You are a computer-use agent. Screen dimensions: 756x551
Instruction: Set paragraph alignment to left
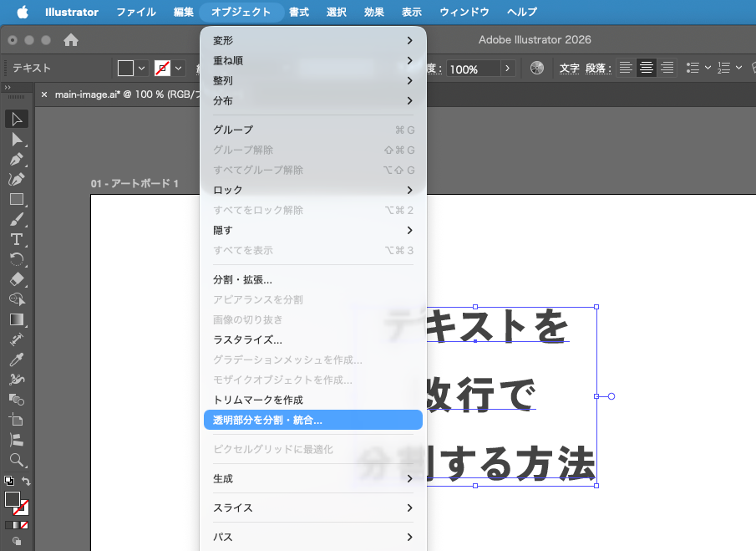click(626, 69)
